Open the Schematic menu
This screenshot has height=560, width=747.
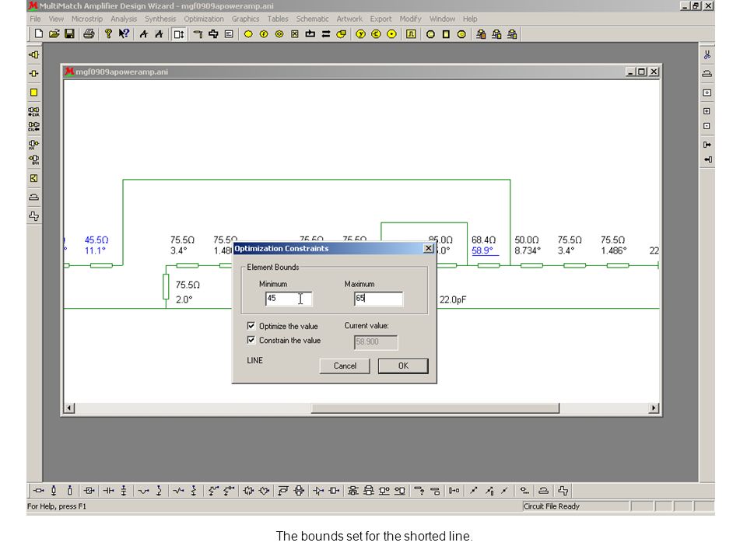point(313,19)
